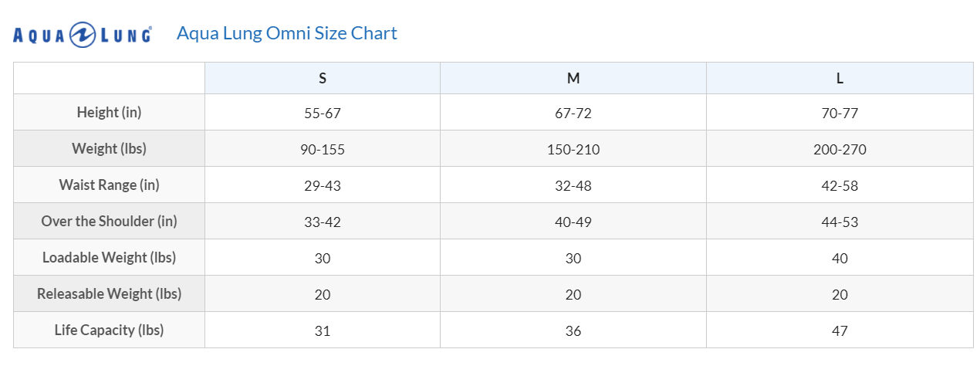Click the 36 life capacity cell

point(573,330)
